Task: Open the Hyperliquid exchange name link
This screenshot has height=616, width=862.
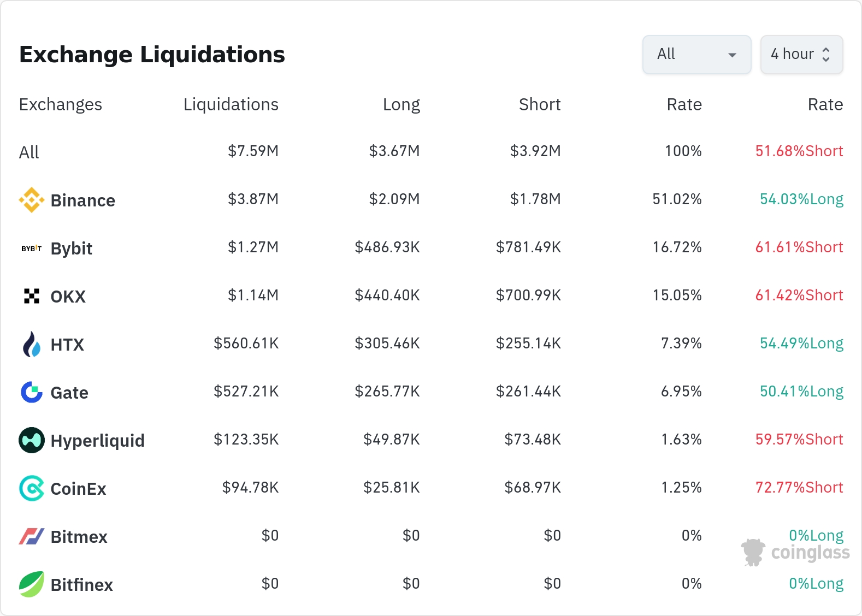Action: click(x=97, y=441)
